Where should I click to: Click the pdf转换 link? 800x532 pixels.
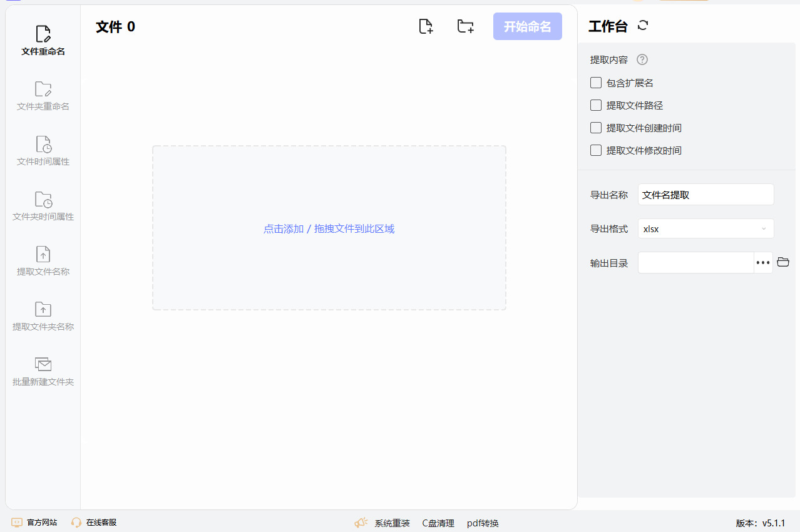point(483,523)
